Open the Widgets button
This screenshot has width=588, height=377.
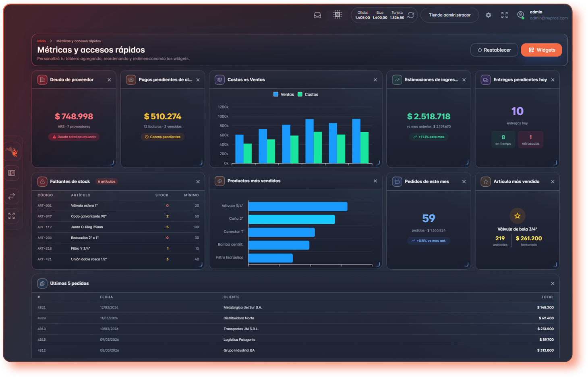(541, 50)
